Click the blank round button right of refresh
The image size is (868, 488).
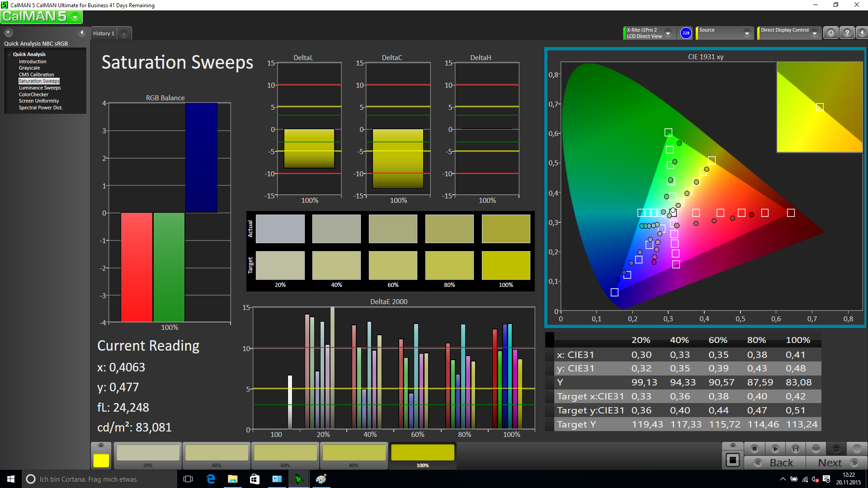(x=857, y=449)
